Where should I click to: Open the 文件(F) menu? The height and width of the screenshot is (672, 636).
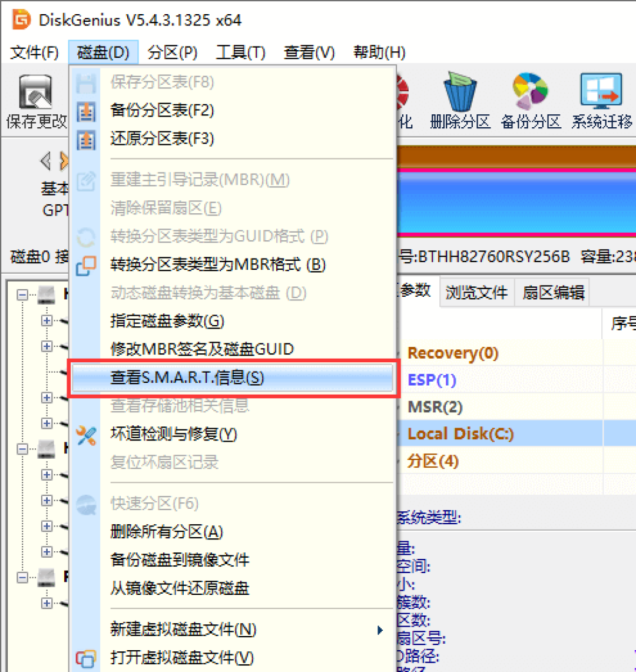tap(34, 52)
